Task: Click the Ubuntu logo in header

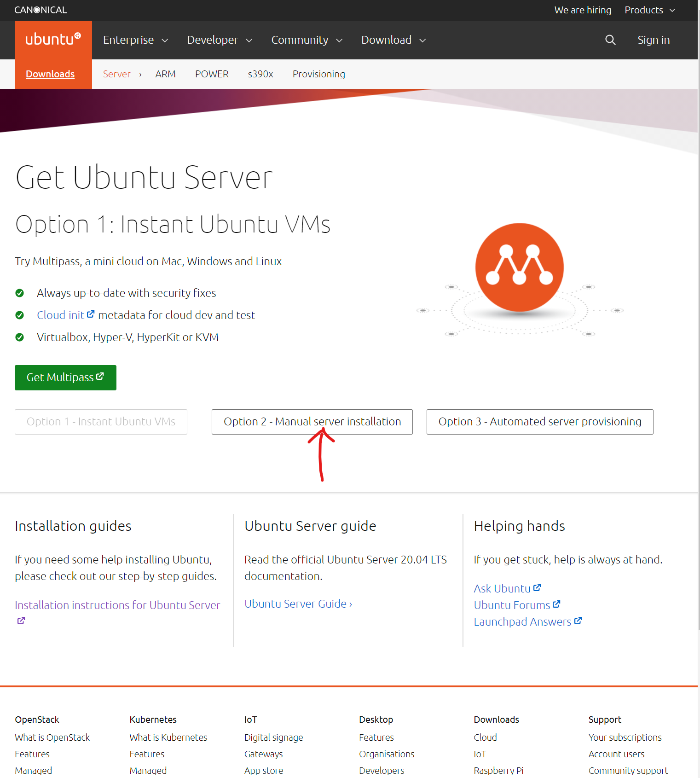Action: (x=53, y=40)
